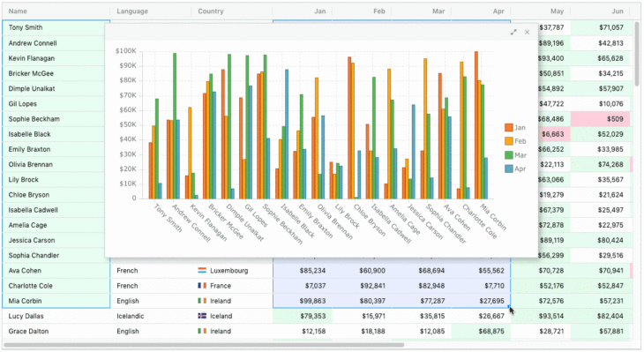The image size is (644, 352).
Task: Click Ireland flag in Mia Corbin row
Action: click(x=202, y=301)
